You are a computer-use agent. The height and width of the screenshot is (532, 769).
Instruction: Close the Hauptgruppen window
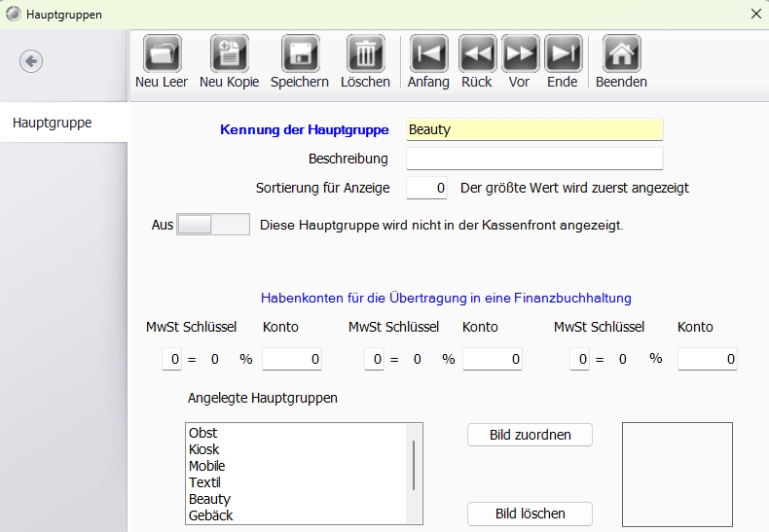point(756,14)
